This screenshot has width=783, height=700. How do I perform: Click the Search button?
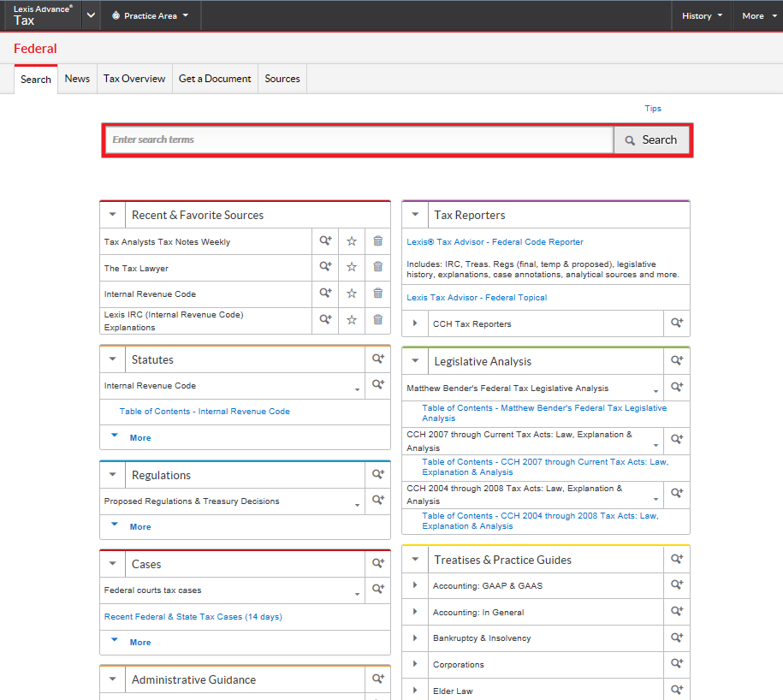pos(651,139)
